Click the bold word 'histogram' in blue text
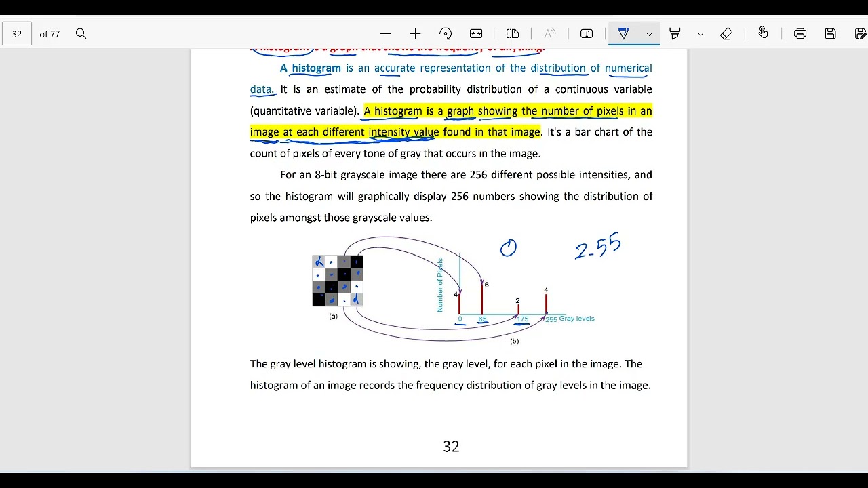 click(x=317, y=68)
